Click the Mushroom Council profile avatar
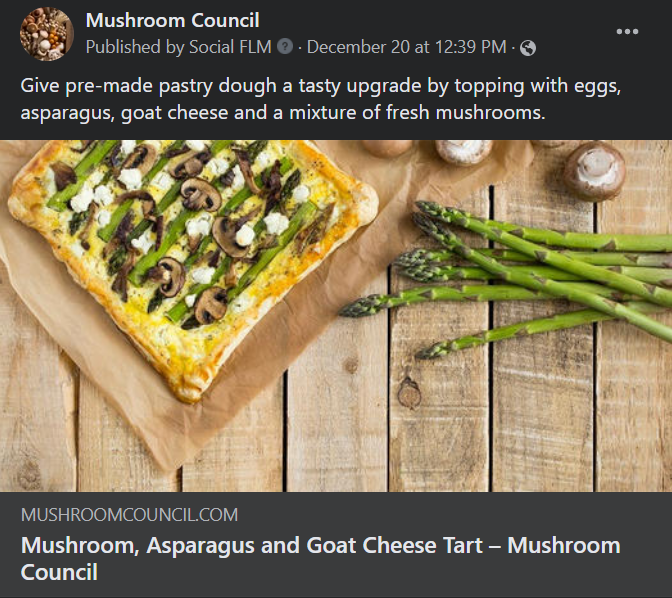Viewport: 672px width, 598px height. [x=46, y=34]
